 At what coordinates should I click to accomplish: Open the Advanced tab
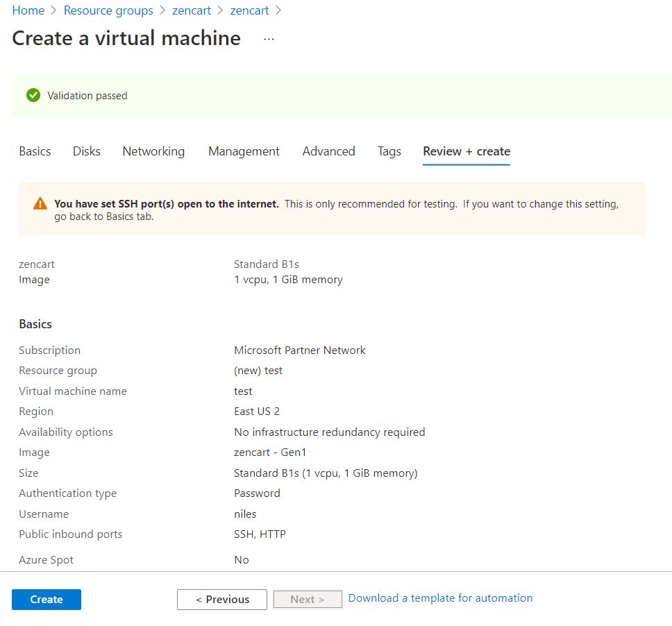tap(328, 151)
